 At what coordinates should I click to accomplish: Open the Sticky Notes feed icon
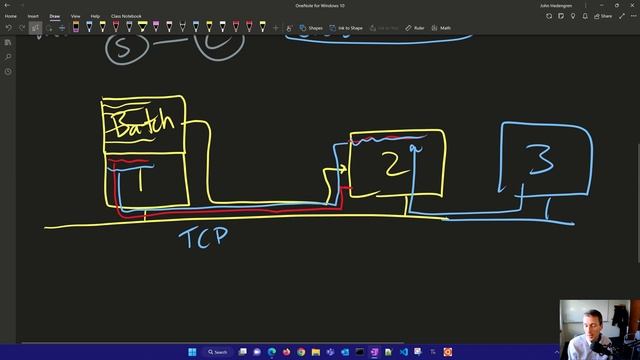(561, 16)
